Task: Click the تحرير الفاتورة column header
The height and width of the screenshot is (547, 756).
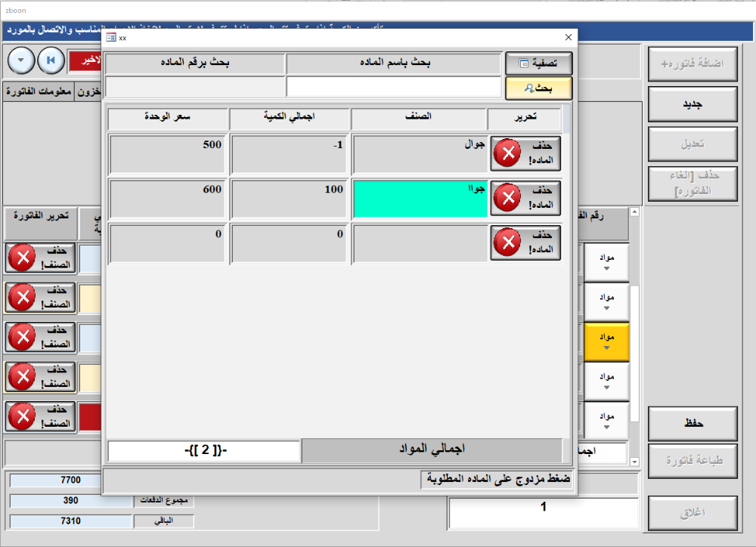Action: 39,215
